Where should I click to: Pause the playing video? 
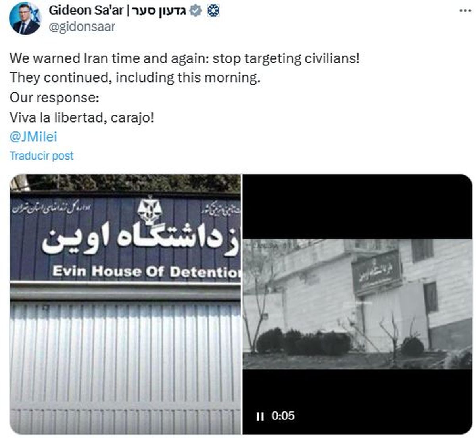[x=260, y=416]
